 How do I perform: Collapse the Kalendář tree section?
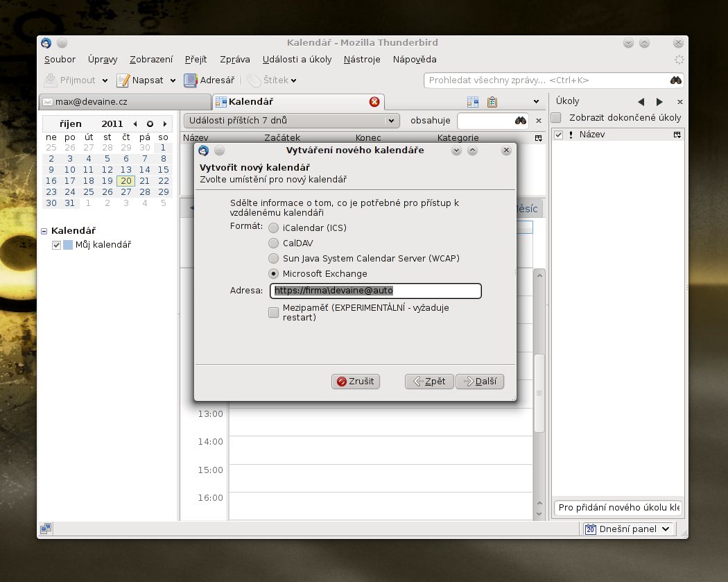[x=44, y=231]
